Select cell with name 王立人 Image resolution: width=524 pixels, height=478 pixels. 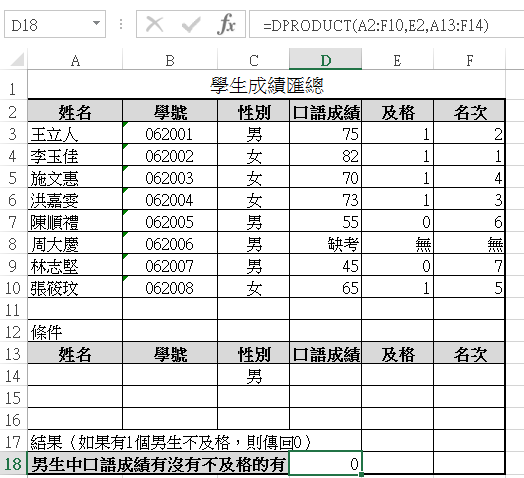(x=75, y=134)
